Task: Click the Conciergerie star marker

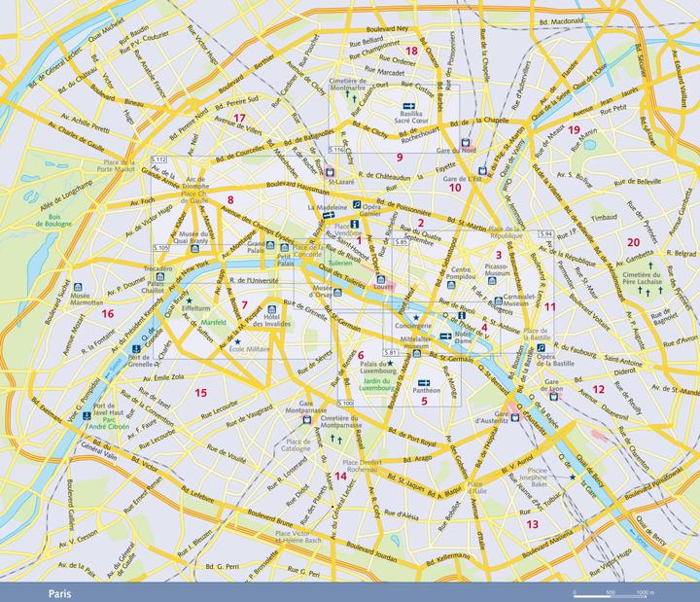Action: [416, 317]
